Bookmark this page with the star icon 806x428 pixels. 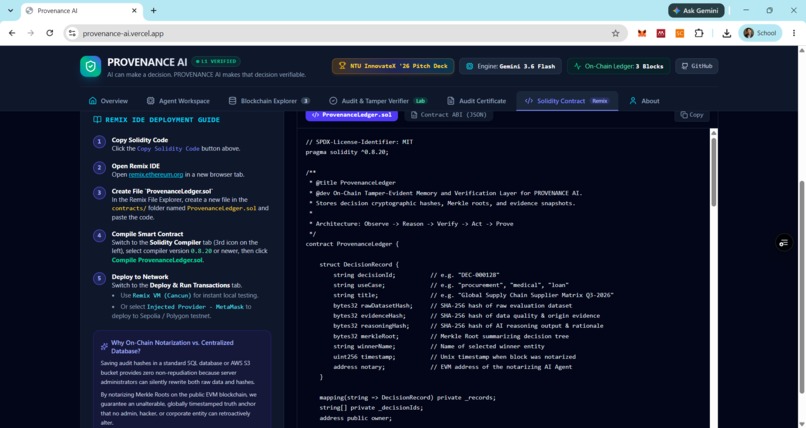point(615,33)
